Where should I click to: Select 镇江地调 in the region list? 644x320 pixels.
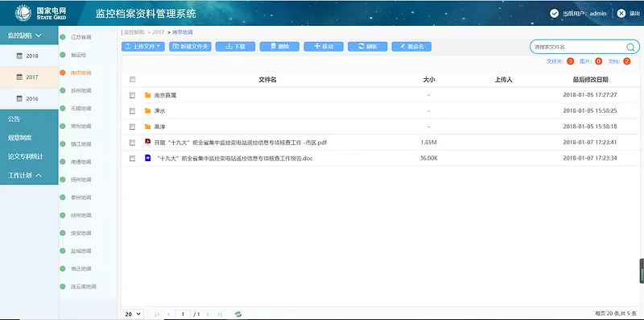tap(81, 144)
